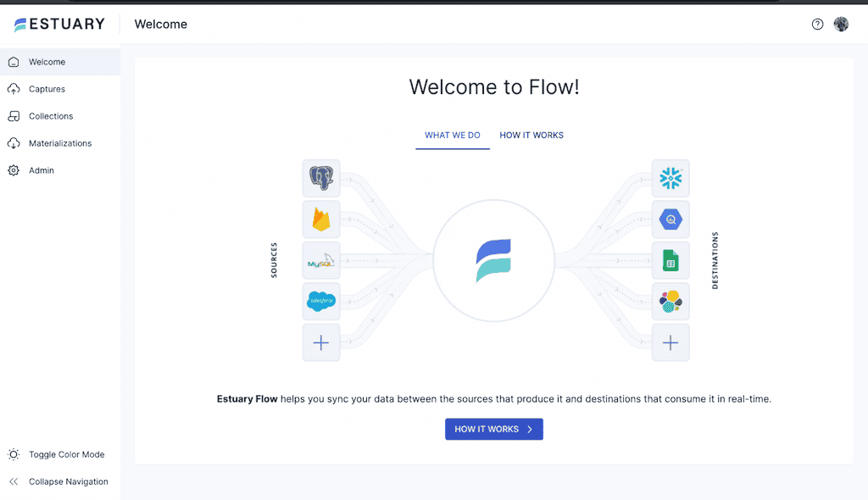Viewport: 868px width, 500px height.
Task: Select the WHAT WE DO tab
Action: (x=452, y=135)
